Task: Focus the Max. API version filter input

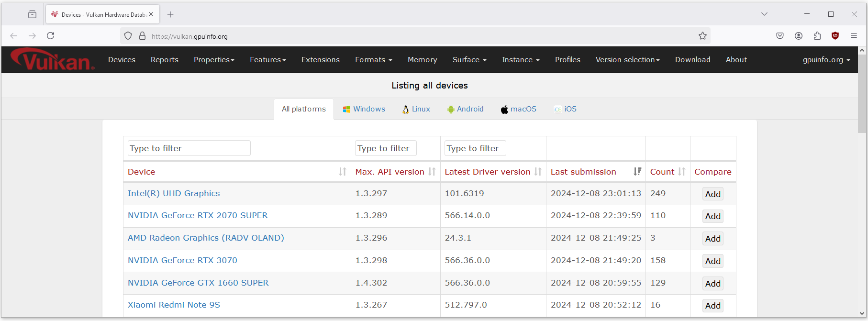Action: pos(386,148)
